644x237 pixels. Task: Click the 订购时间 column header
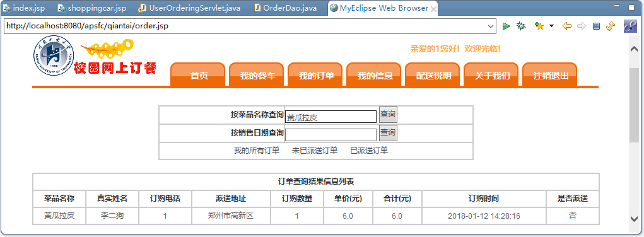[484, 199]
